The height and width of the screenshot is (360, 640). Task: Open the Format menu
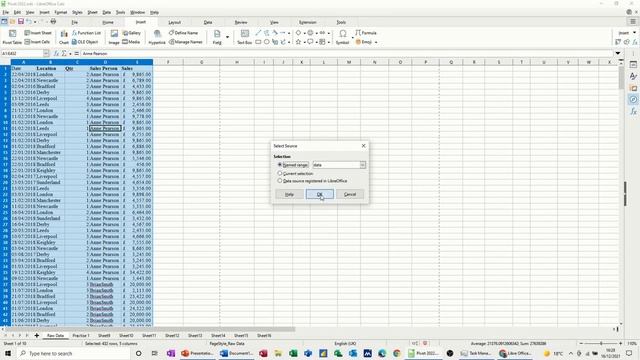pos(60,12)
